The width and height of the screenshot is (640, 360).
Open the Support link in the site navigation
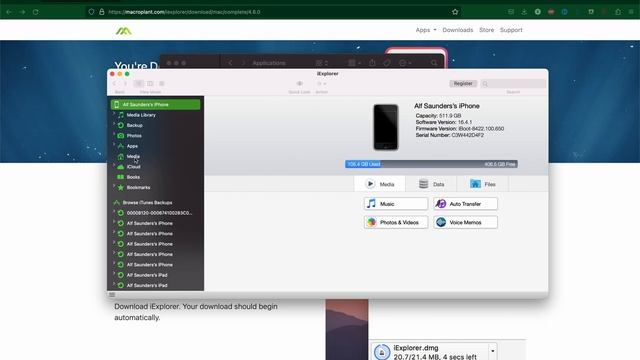tap(511, 30)
